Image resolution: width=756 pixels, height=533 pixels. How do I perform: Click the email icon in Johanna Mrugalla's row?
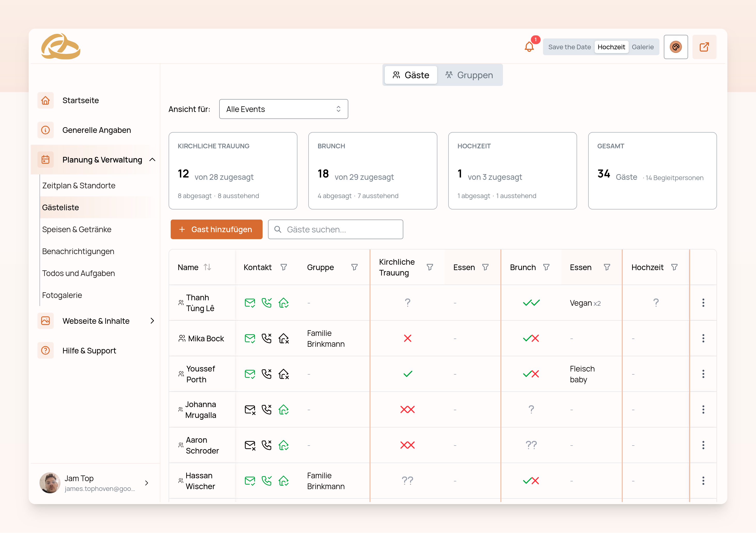point(250,409)
